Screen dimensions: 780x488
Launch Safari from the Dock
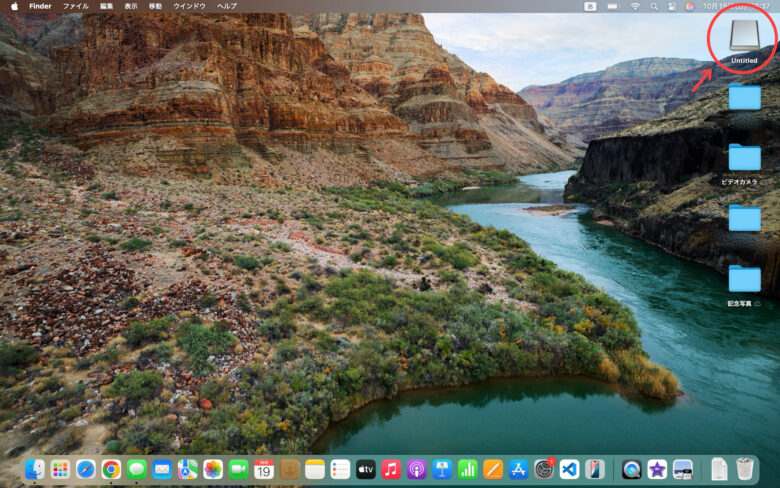(x=86, y=469)
